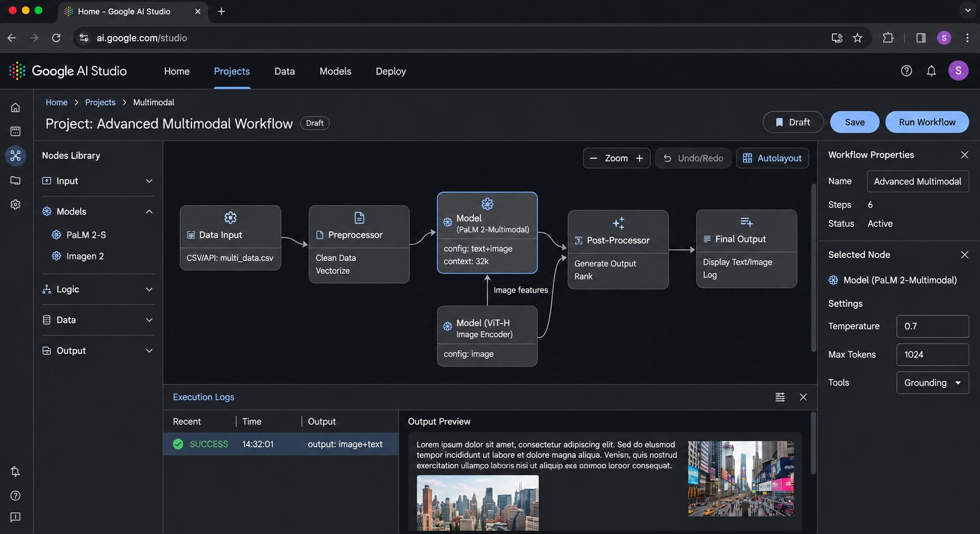Click the Save button
Screen dimensions: 980x534
click(x=854, y=122)
